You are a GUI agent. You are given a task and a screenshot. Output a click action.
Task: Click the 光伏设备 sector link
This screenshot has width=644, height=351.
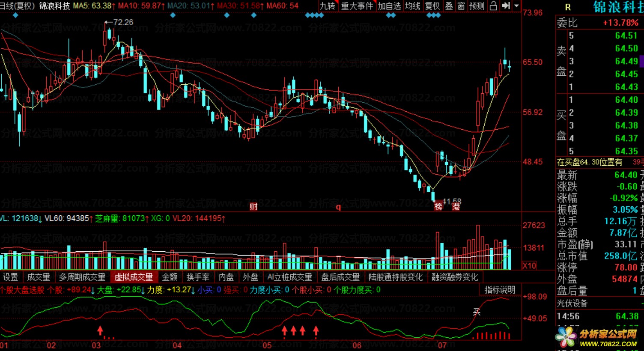(572, 303)
